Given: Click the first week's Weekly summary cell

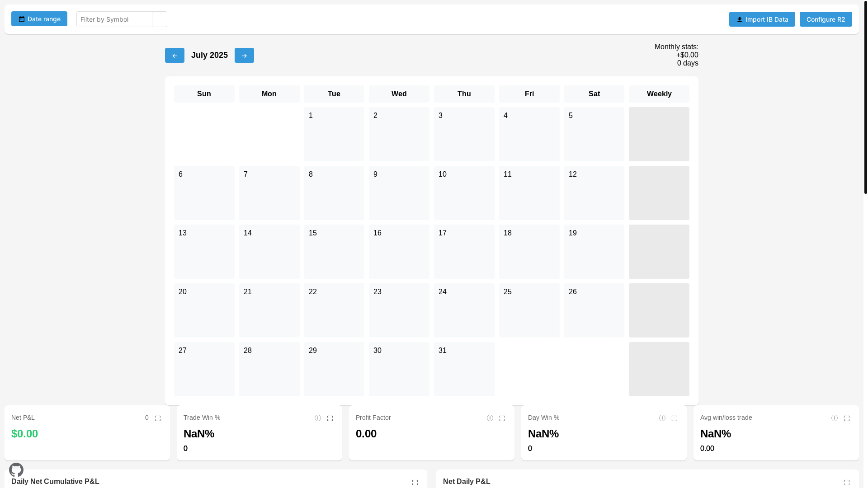Looking at the screenshot, I should [x=659, y=134].
